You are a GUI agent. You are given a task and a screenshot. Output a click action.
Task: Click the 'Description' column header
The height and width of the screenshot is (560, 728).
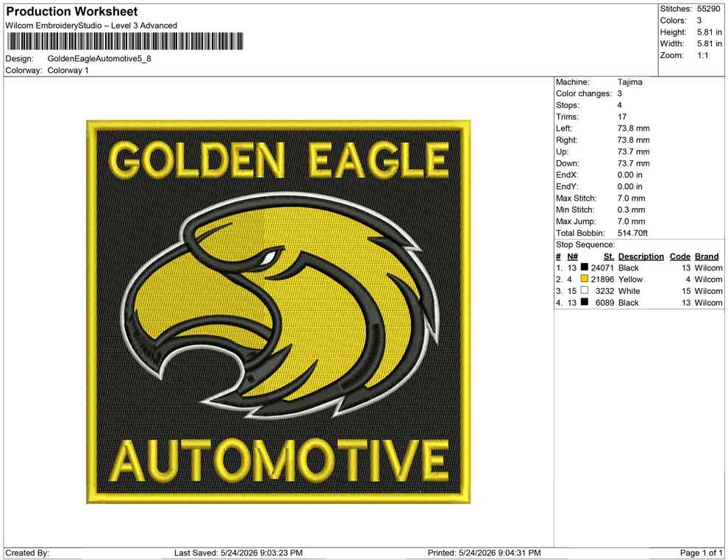641,256
